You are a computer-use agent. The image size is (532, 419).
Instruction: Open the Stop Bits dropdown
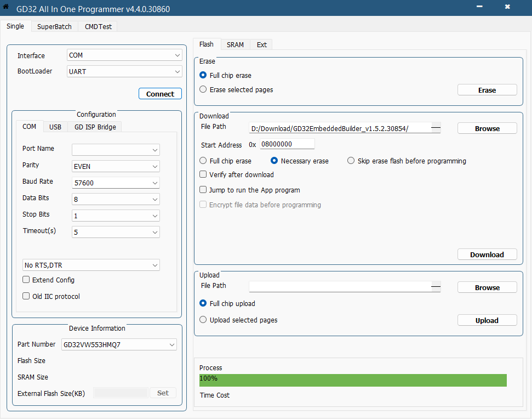(116, 216)
